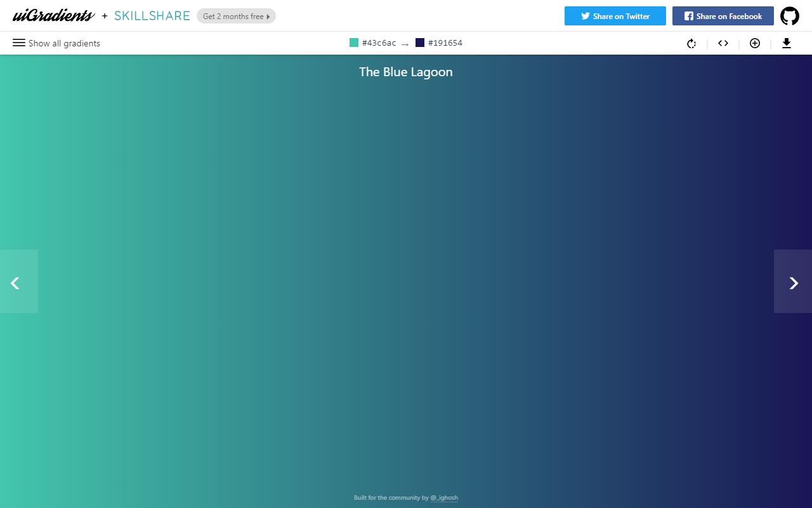Image resolution: width=812 pixels, height=508 pixels.
Task: Select Show all gradients
Action: [x=63, y=43]
